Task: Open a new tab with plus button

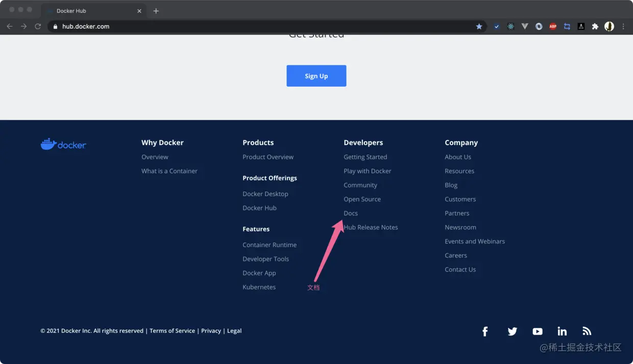Action: (156, 11)
